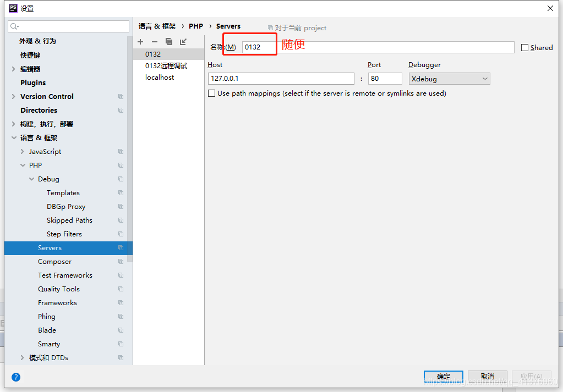The image size is (563, 392).
Task: Click project-level icon beside Smarty
Action: [x=121, y=344]
